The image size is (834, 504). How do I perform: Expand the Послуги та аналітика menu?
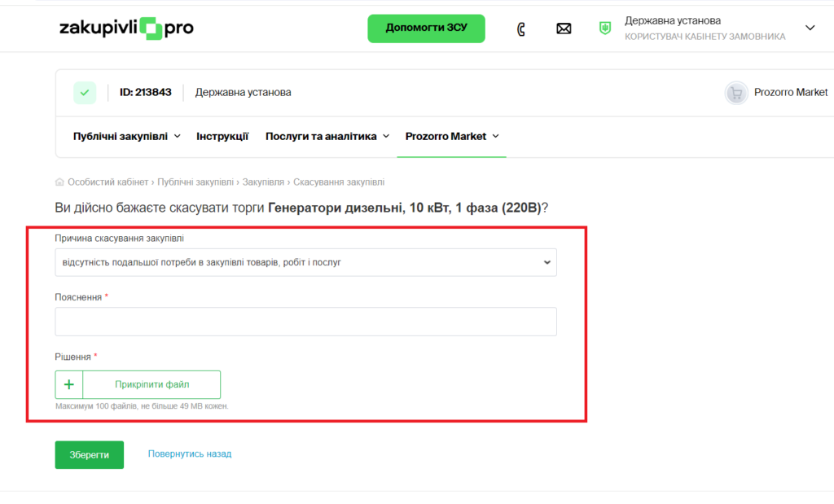pos(327,137)
